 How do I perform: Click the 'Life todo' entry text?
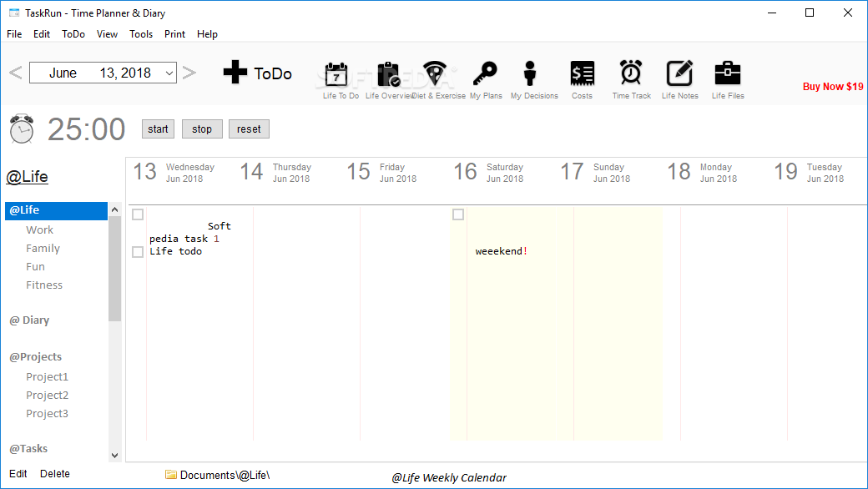(x=175, y=251)
